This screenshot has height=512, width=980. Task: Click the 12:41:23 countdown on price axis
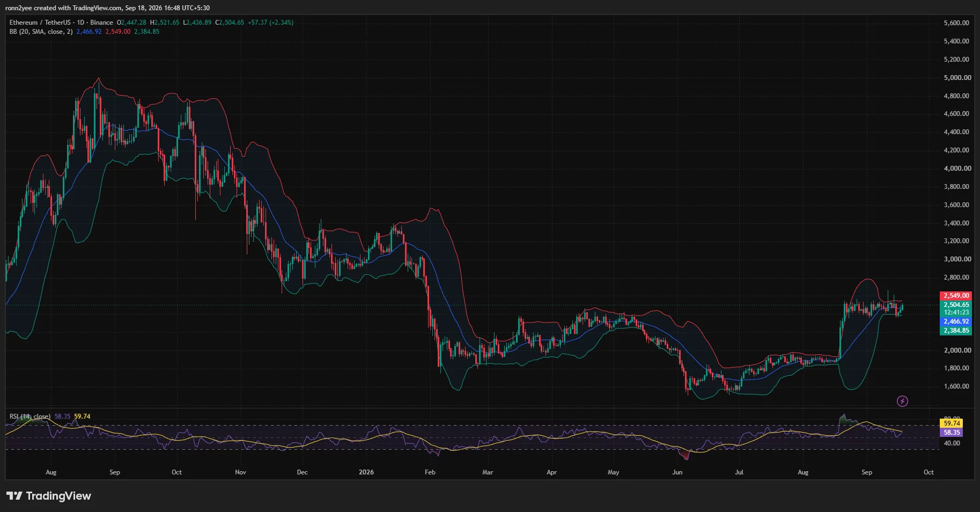956,312
